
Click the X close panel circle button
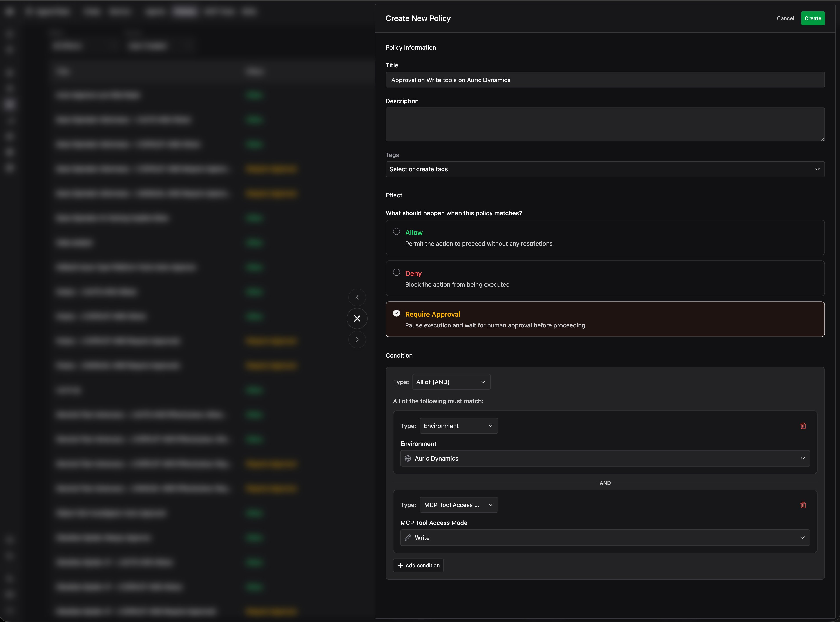tap(357, 318)
